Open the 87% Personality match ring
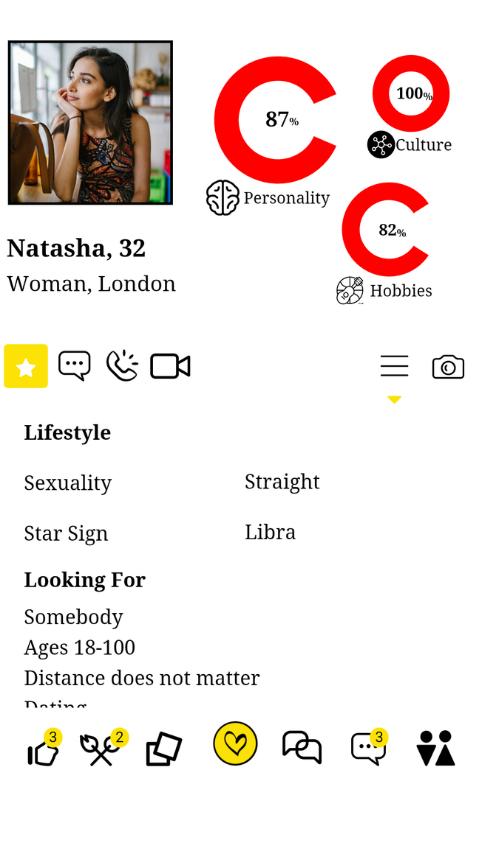 tap(275, 119)
